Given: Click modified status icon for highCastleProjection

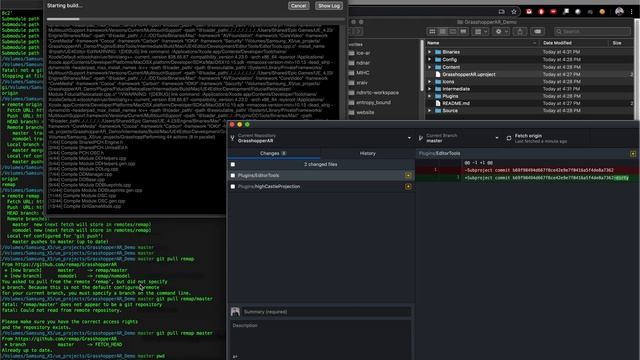Looking at the screenshot, I should (x=408, y=187).
